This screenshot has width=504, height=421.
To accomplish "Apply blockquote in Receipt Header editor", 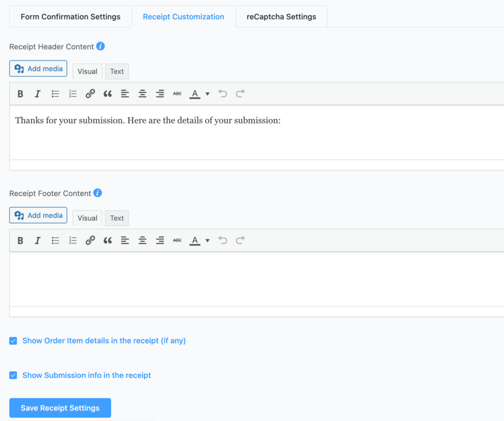I will tap(108, 94).
